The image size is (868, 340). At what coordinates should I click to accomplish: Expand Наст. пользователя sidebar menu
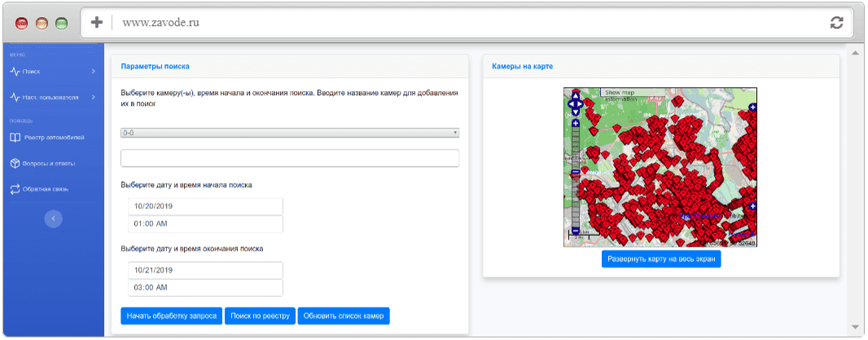(53, 98)
